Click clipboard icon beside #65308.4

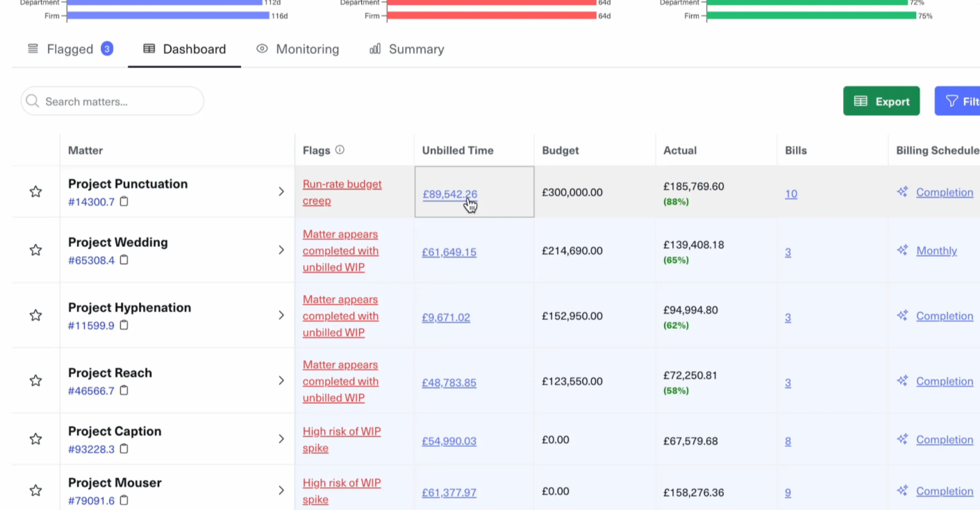124,260
